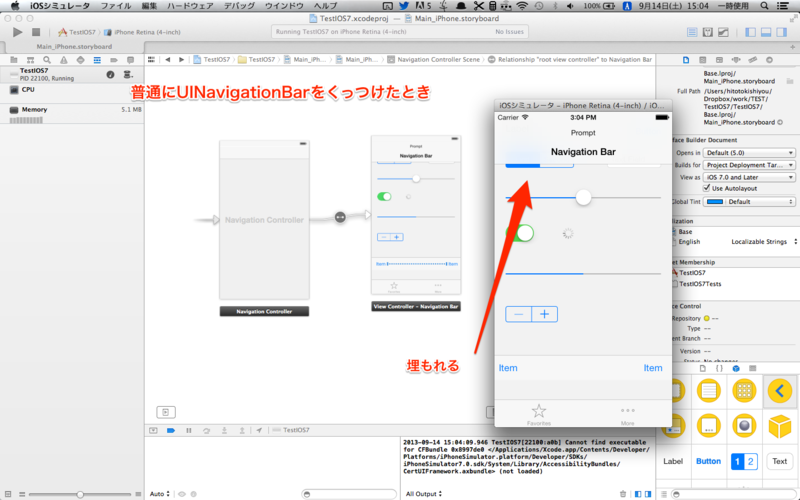Show the Identity inspector
The height and width of the screenshot is (500, 800).
tap(719, 60)
